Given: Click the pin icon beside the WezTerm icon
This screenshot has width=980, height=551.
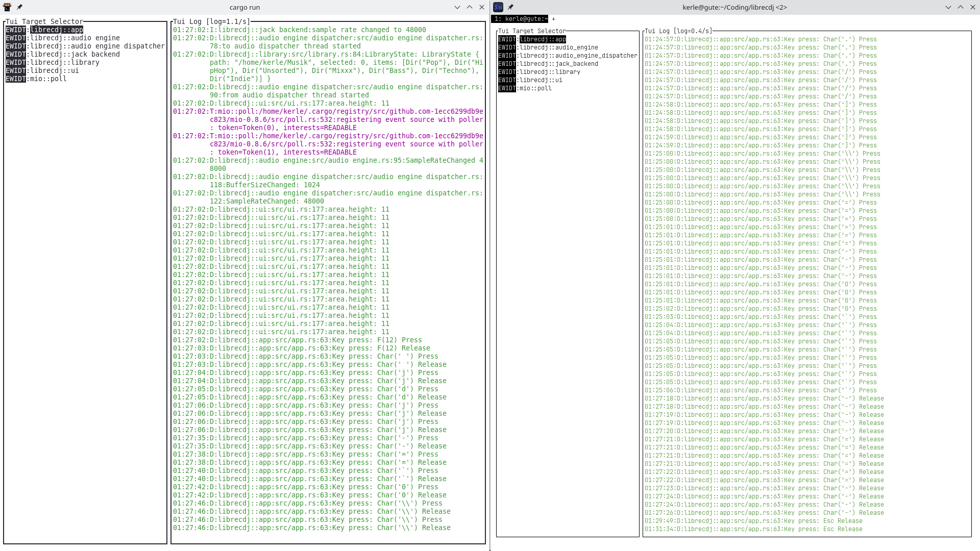Looking at the screenshot, I should [511, 7].
